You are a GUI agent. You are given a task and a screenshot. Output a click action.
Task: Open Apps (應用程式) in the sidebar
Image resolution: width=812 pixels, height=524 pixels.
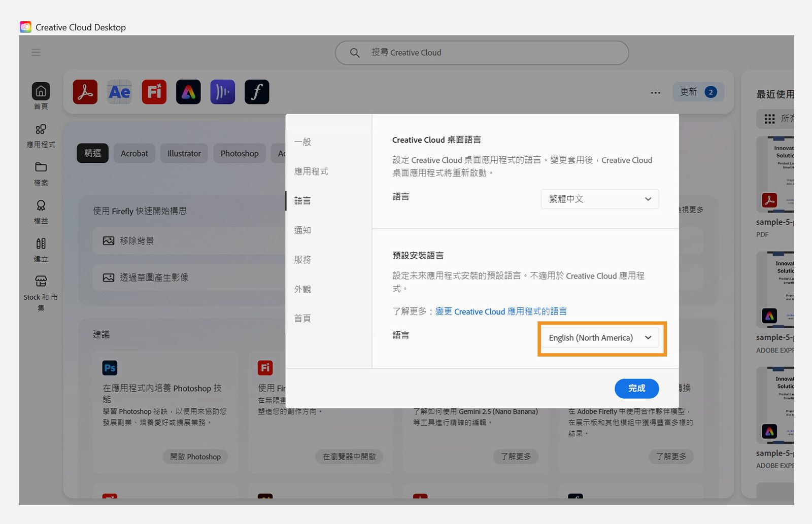(41, 136)
